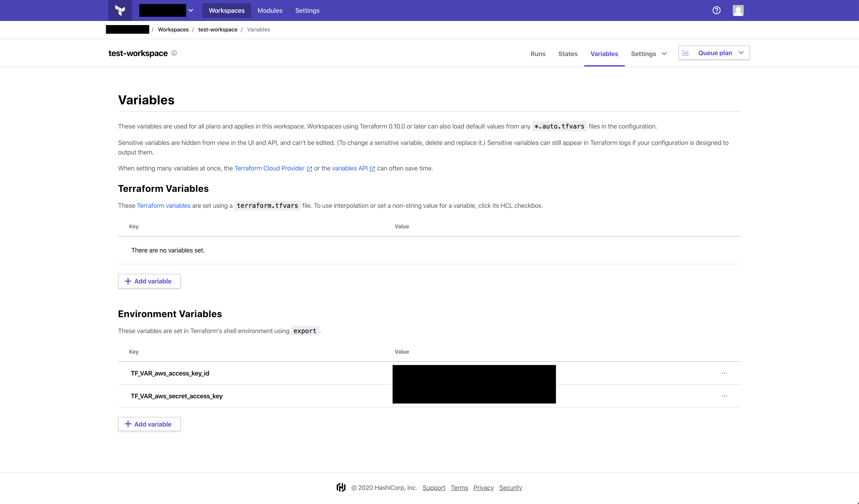Click the export code snippet

[x=305, y=331]
